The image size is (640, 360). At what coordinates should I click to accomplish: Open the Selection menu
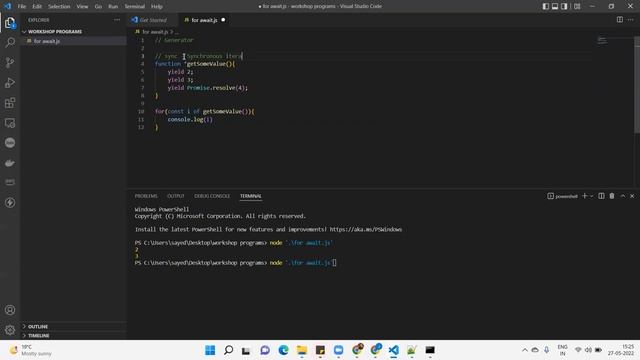pyautogui.click(x=59, y=7)
